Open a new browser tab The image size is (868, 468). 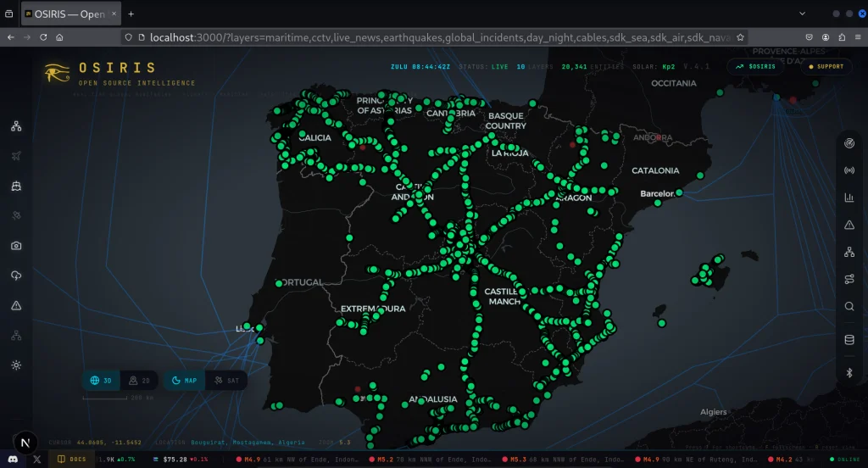131,14
